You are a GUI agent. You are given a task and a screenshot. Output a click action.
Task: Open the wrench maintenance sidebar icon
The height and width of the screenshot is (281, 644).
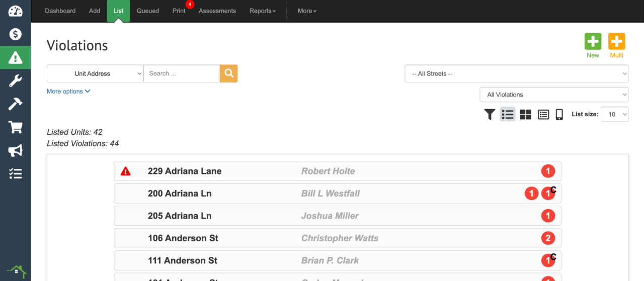tap(16, 80)
